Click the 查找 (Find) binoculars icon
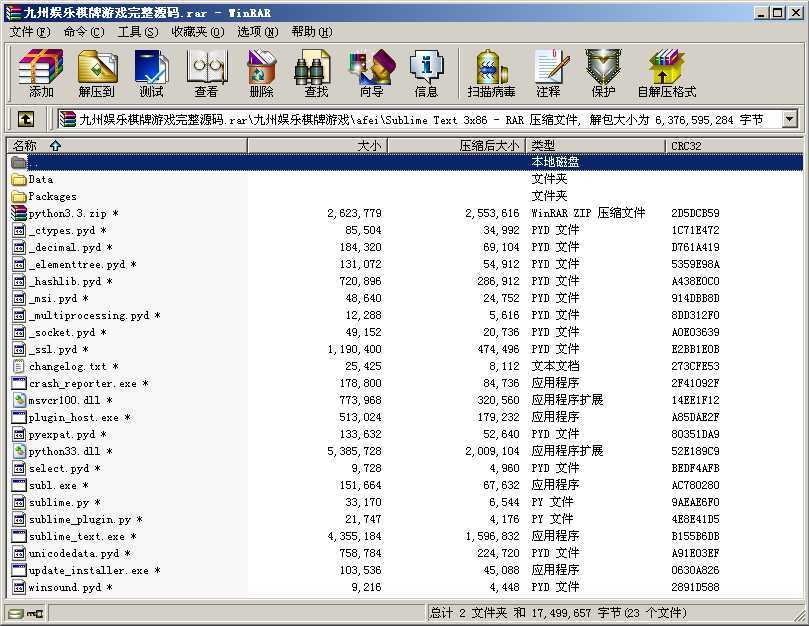The height and width of the screenshot is (626, 809). pos(316,73)
